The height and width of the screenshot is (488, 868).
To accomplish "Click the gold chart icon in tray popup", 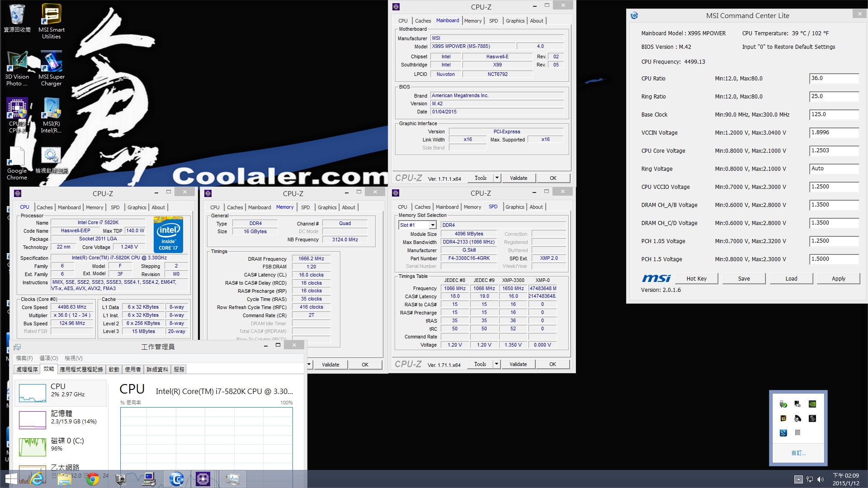I will pyautogui.click(x=783, y=418).
